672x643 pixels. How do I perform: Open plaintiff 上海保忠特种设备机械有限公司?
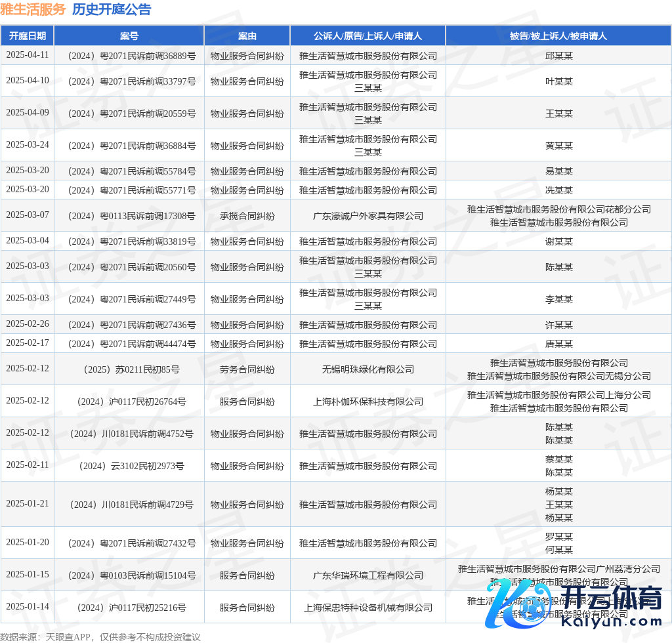tap(367, 608)
